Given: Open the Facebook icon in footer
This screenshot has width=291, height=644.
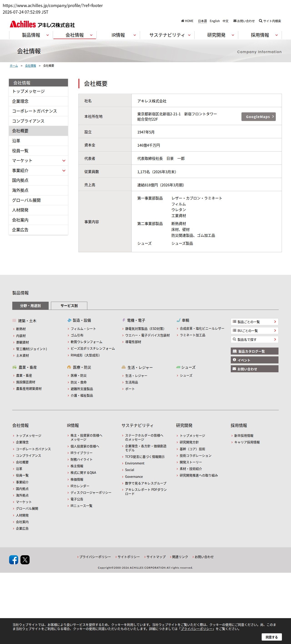Looking at the screenshot, I should pos(14,560).
